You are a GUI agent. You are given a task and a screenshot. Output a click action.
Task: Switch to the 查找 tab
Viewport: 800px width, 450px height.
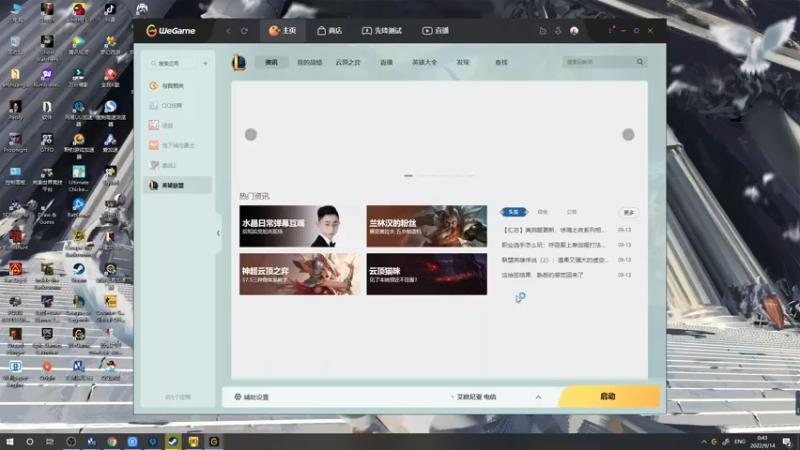tap(501, 62)
